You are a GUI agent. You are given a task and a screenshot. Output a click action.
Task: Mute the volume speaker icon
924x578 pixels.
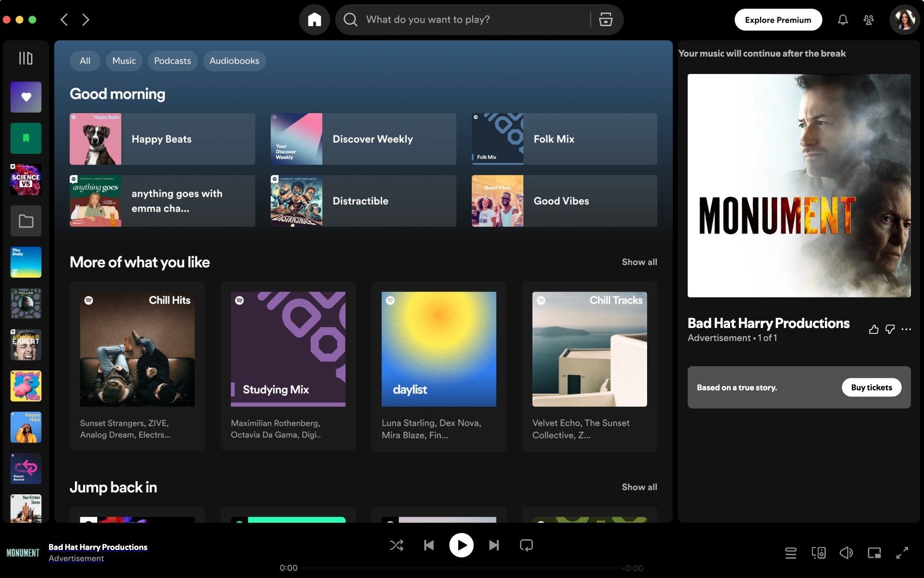(x=846, y=553)
